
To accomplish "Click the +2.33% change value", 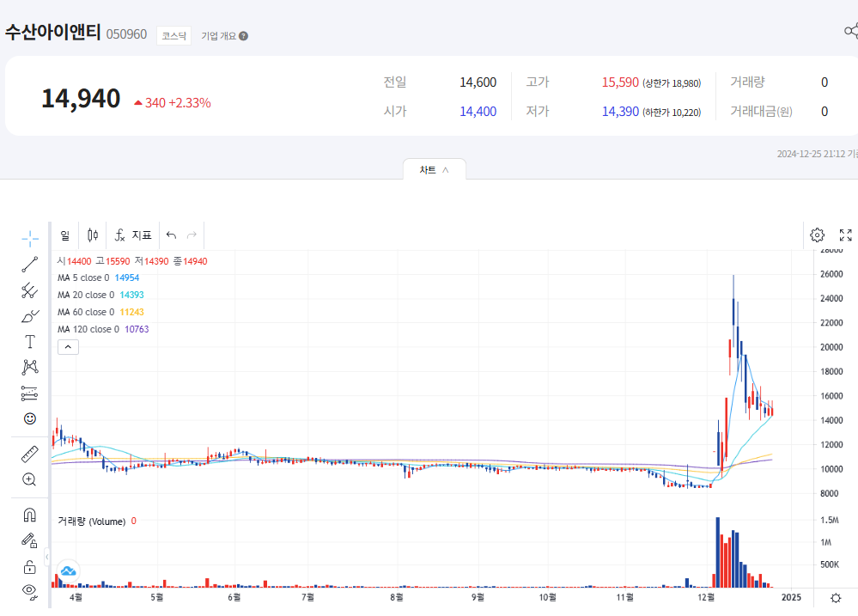I will 189,103.
